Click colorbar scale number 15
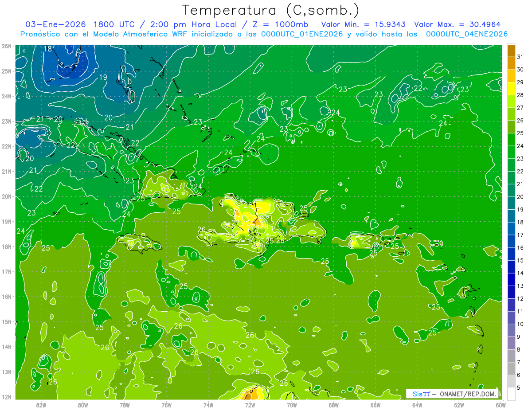 click(x=520, y=260)
